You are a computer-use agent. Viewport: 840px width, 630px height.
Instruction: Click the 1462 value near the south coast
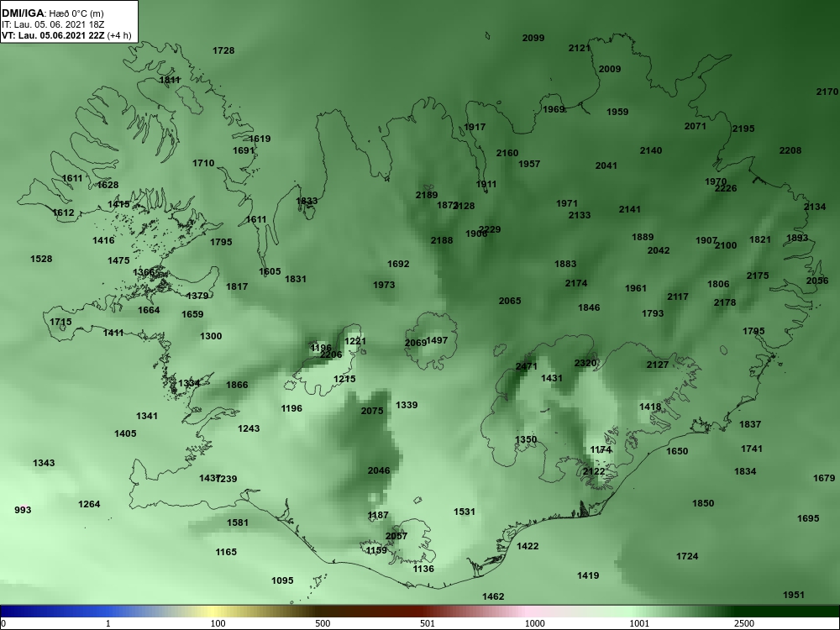coord(493,596)
